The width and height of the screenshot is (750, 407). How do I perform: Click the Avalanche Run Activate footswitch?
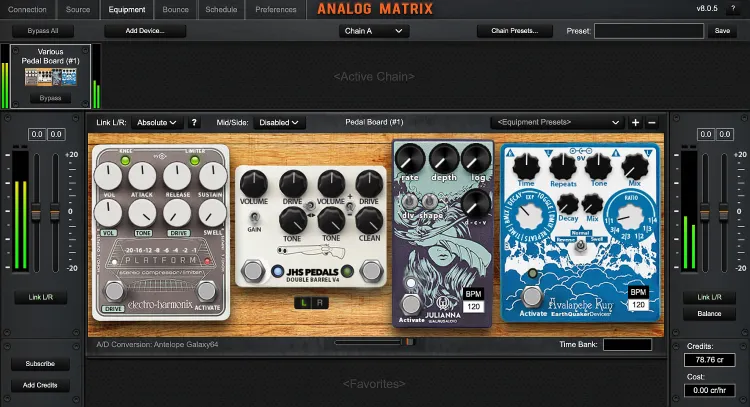pos(532,297)
